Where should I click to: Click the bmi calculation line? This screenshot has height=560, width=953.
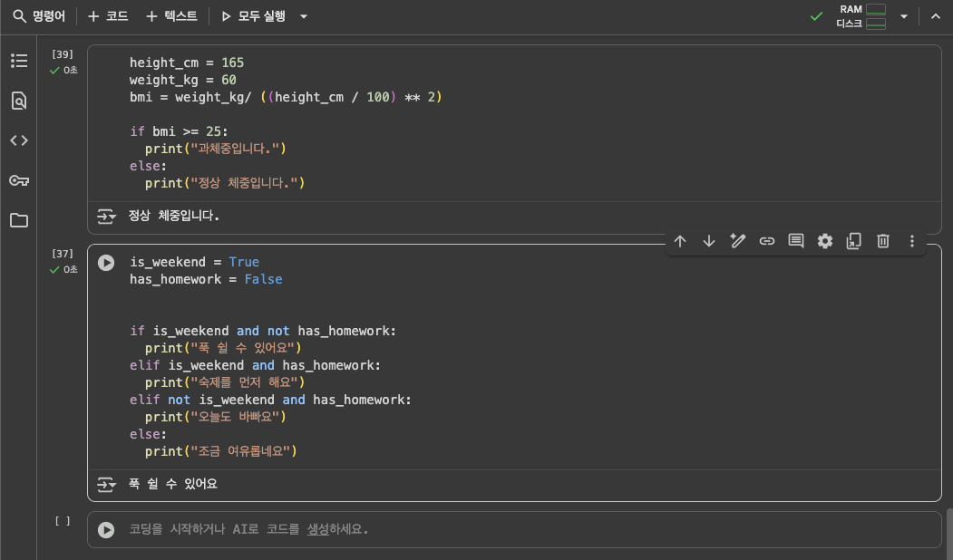click(x=286, y=97)
